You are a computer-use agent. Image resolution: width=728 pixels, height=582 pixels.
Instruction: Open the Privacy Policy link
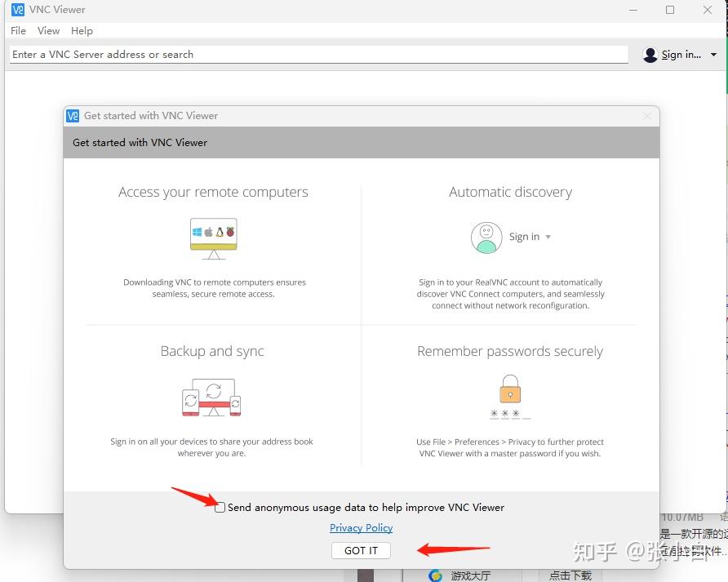(361, 527)
